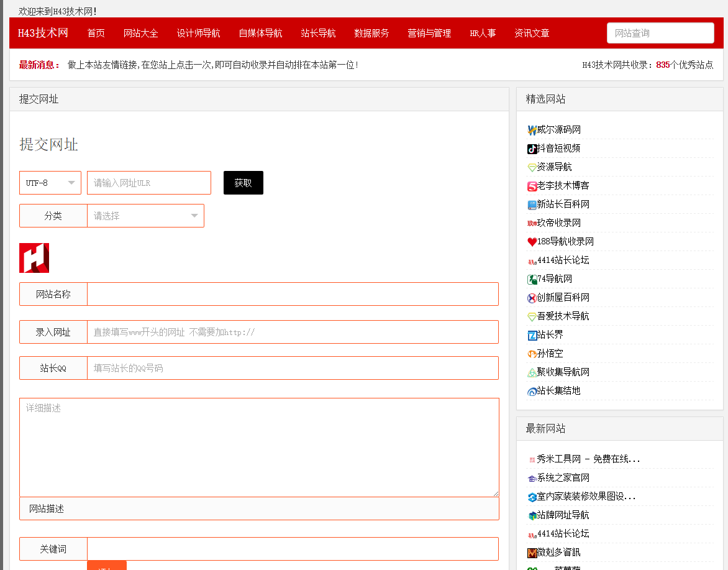Image resolution: width=728 pixels, height=570 pixels.
Task: Click the orange icon beside 孙悟空
Action: click(x=532, y=354)
